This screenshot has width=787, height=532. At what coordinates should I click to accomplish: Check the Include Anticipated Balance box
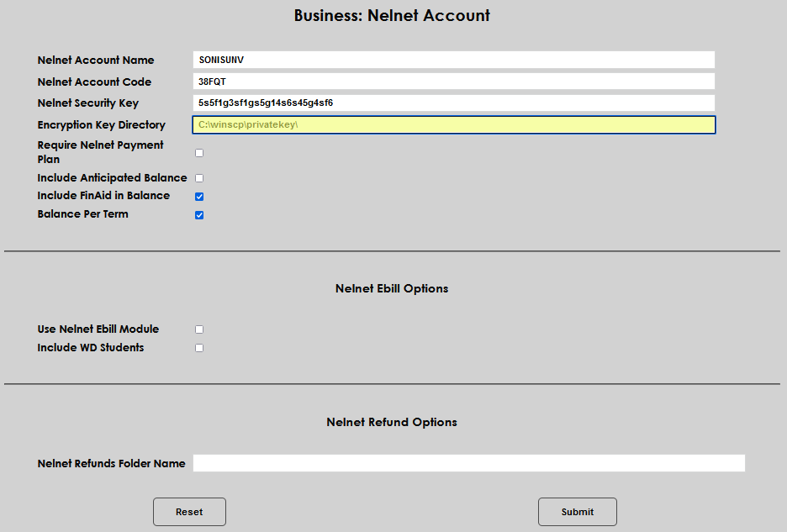click(x=198, y=177)
